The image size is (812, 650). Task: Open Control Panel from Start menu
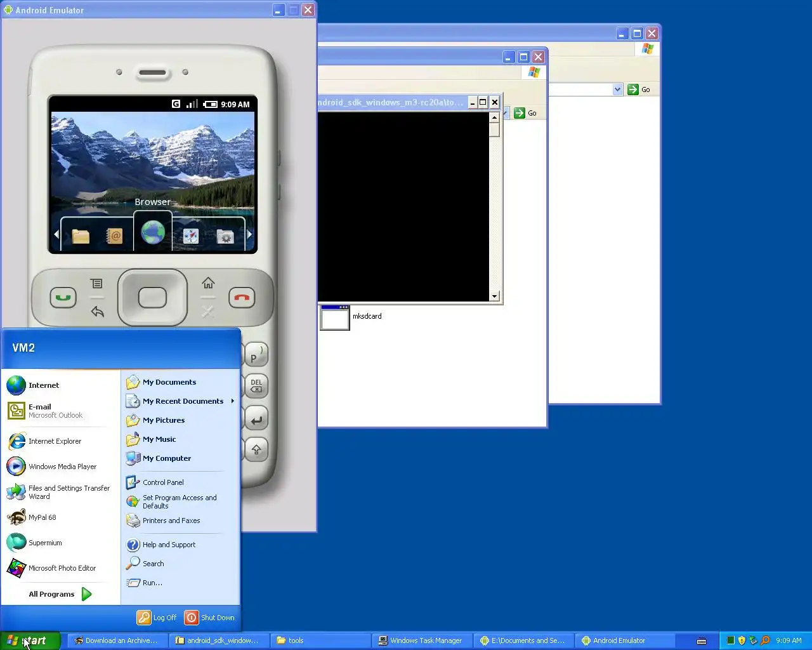pyautogui.click(x=180, y=482)
